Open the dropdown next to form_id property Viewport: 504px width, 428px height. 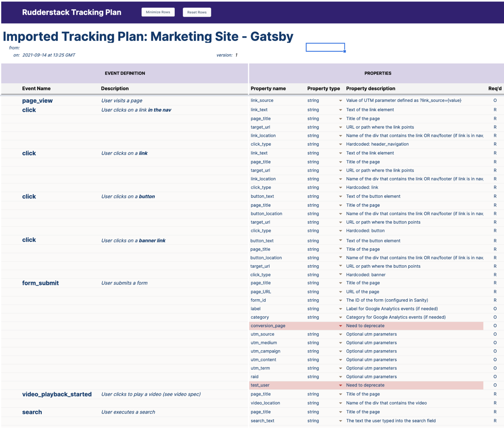tap(340, 300)
